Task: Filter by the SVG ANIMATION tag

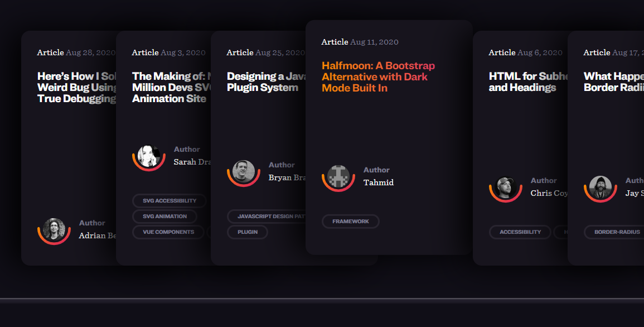Action: click(164, 217)
